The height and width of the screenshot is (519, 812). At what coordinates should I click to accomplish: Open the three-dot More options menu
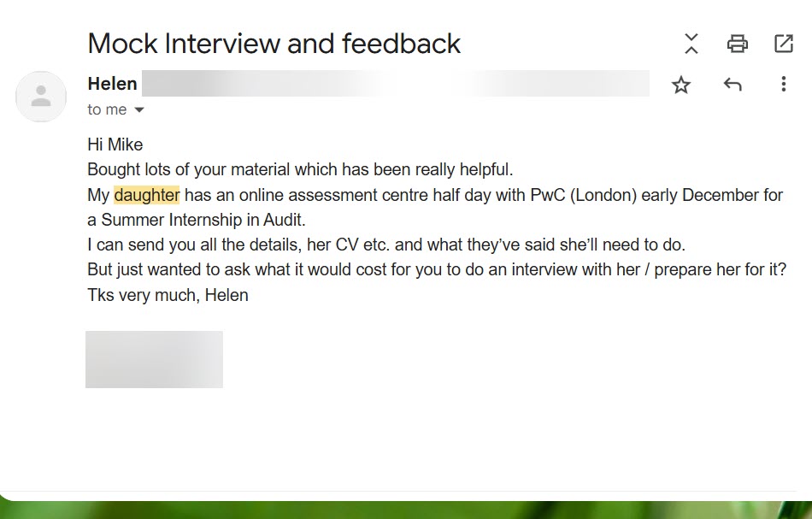pyautogui.click(x=783, y=85)
